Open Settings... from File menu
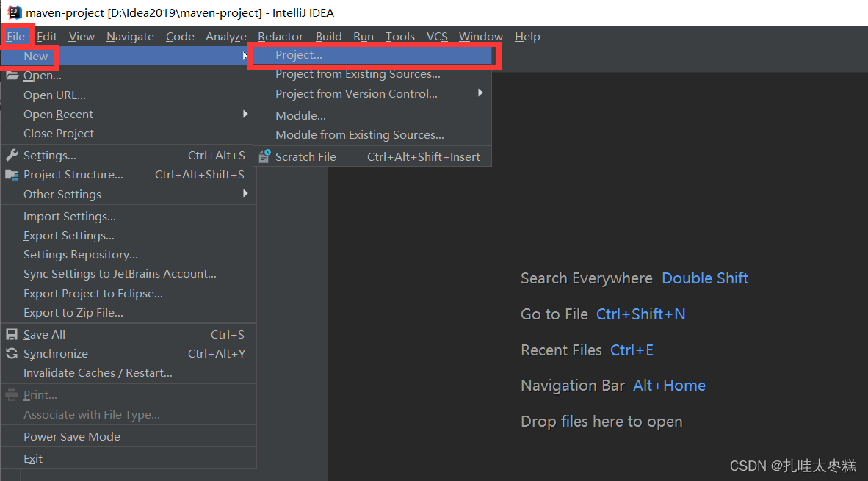The image size is (868, 481). (x=129, y=156)
